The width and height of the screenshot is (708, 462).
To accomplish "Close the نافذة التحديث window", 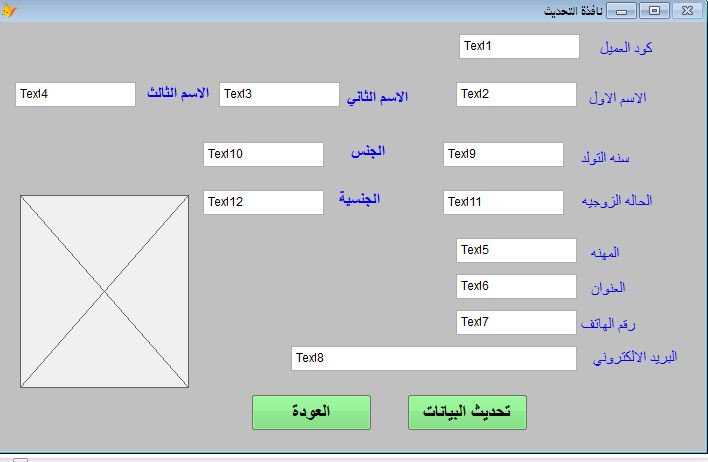I will click(688, 11).
